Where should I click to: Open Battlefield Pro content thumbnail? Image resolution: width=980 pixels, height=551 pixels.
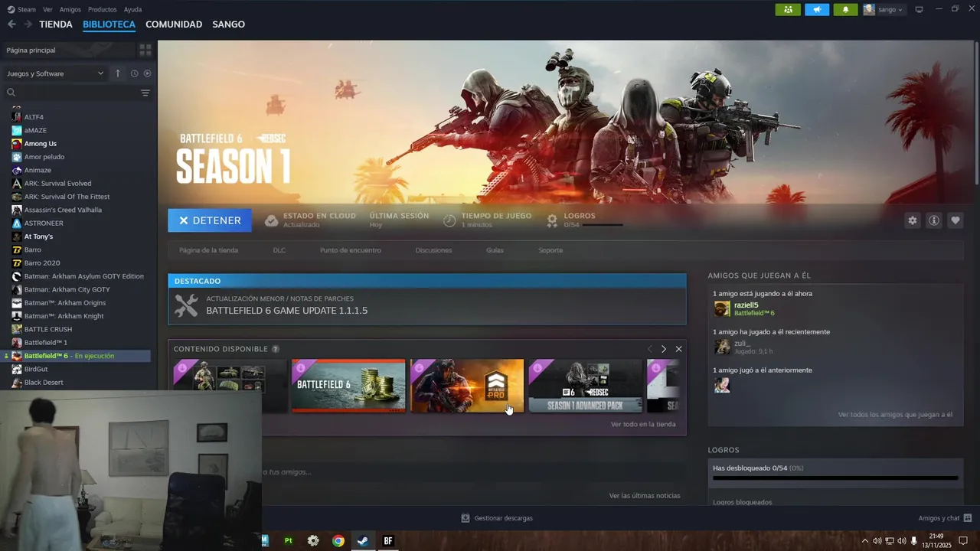pyautogui.click(x=467, y=386)
